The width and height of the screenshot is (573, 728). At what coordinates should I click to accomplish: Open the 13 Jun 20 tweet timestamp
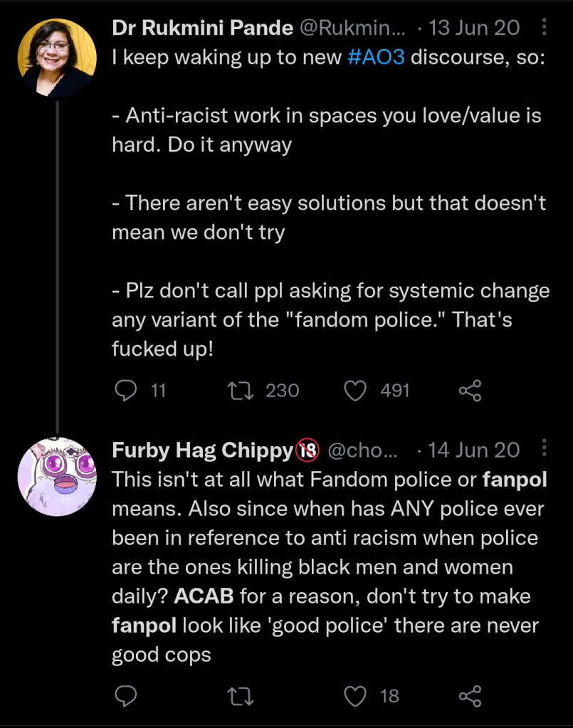coord(474,28)
